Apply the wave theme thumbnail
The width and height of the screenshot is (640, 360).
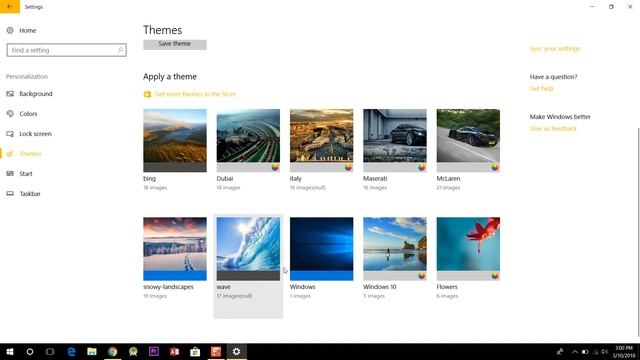tap(248, 249)
